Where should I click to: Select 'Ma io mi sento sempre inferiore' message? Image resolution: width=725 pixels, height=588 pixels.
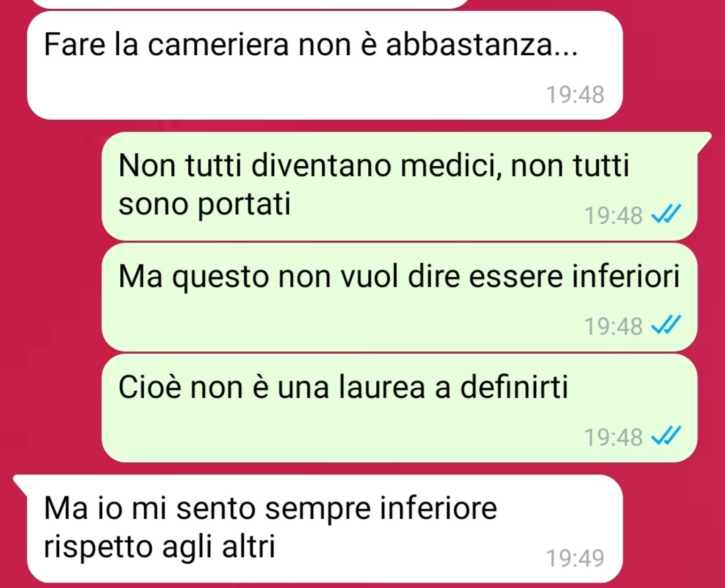click(x=325, y=528)
